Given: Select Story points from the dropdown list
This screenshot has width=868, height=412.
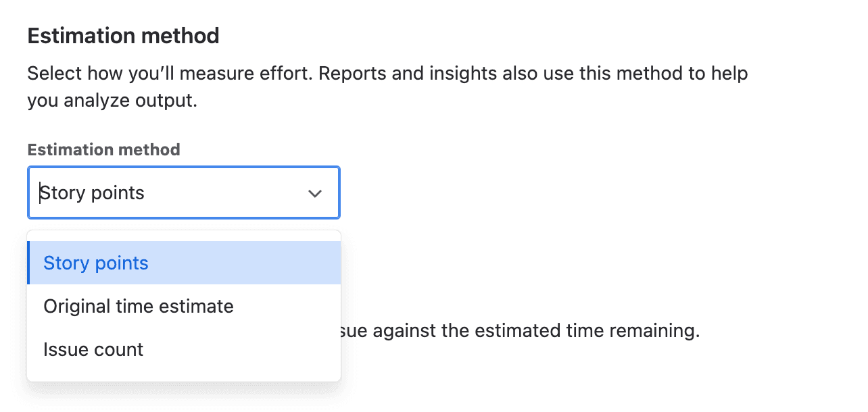Looking at the screenshot, I should click(96, 263).
